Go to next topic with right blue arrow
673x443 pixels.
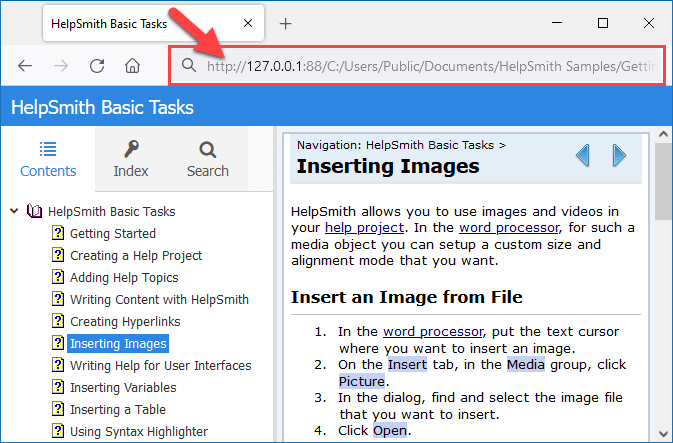point(619,155)
